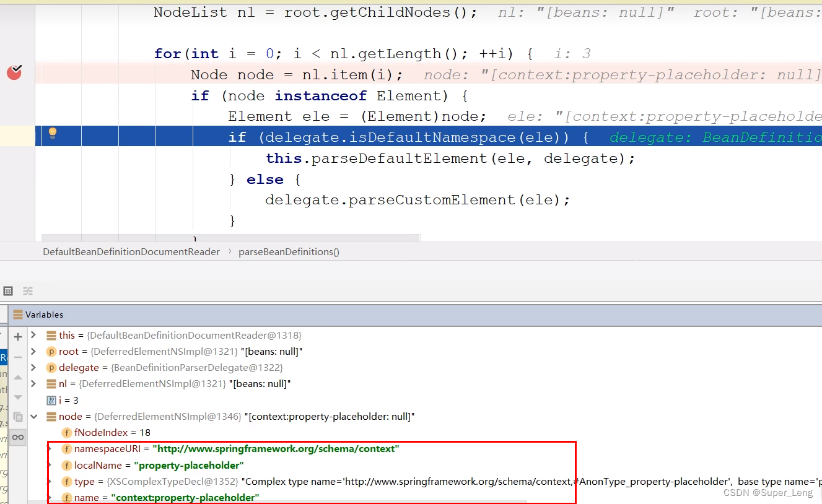Click the object icon of the 'this' variable
Viewport: 822px width, 504px height.
[x=51, y=335]
